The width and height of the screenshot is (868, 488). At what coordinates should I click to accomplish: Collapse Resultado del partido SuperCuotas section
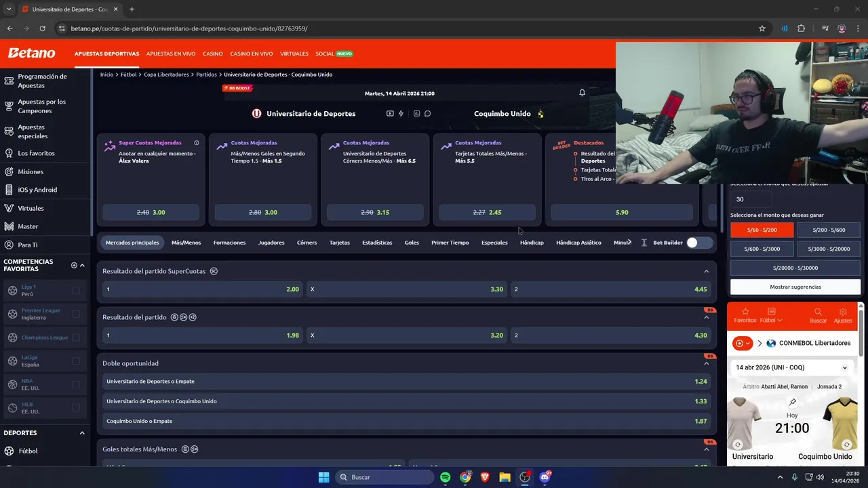[x=706, y=271]
